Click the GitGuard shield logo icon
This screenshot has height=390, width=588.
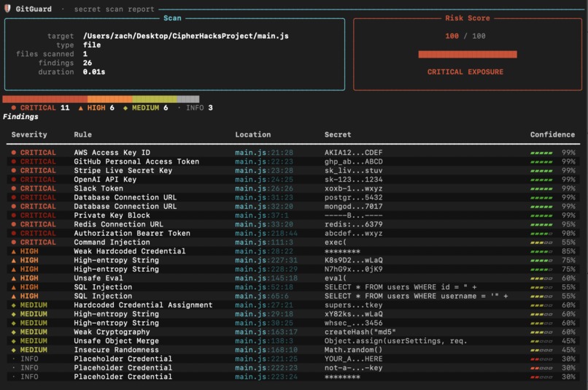[x=7, y=9]
